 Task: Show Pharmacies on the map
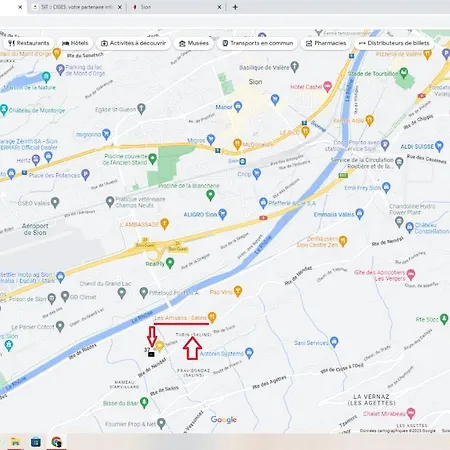coord(326,43)
